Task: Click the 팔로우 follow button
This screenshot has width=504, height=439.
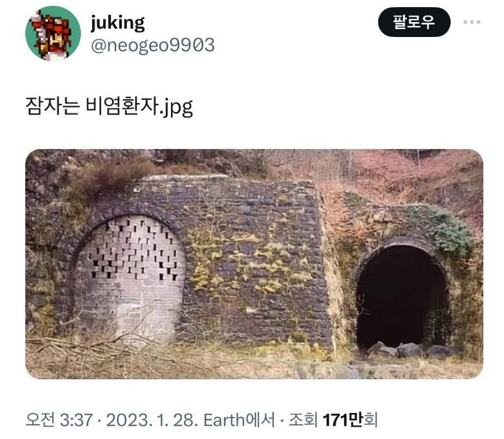Action: [x=414, y=22]
